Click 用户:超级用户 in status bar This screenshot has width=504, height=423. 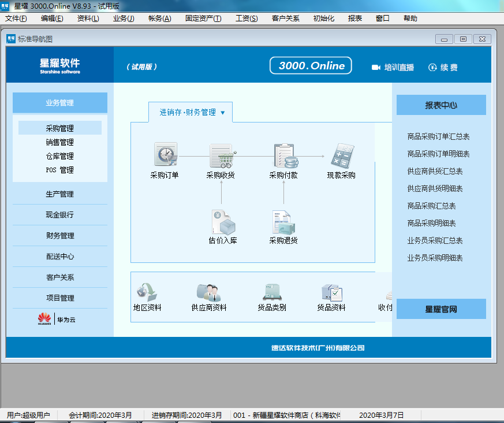point(28,415)
